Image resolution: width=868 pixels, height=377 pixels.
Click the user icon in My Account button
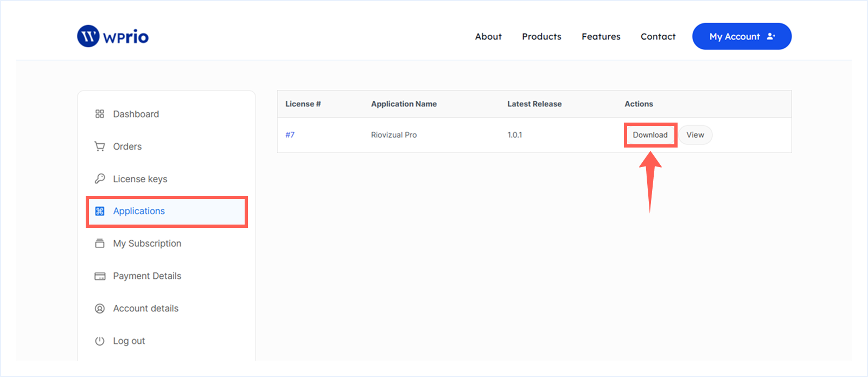(x=771, y=36)
